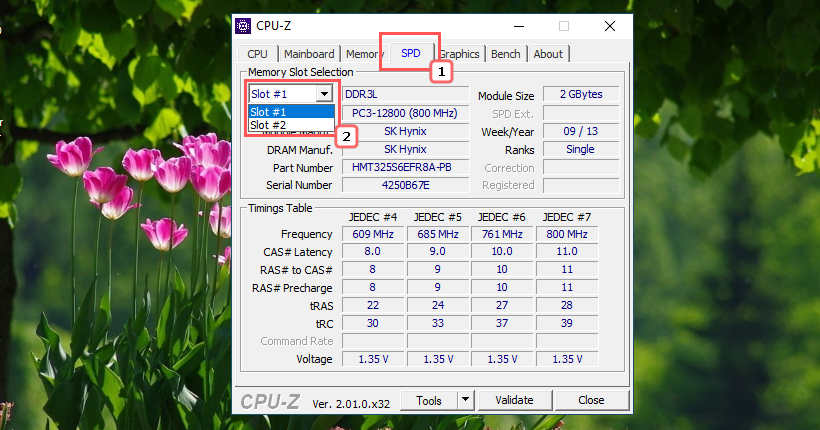Image resolution: width=820 pixels, height=430 pixels.
Task: Expand the Tools dropdown arrow
Action: (465, 400)
